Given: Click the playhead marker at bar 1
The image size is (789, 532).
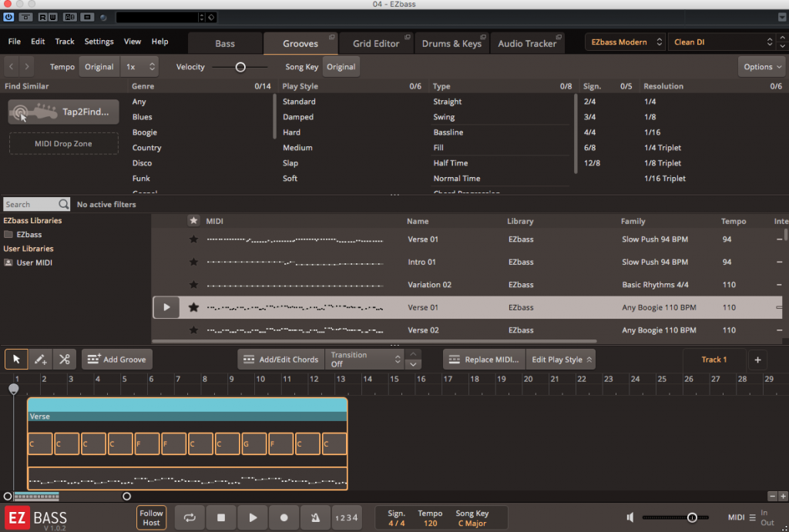Looking at the screenshot, I should point(14,389).
